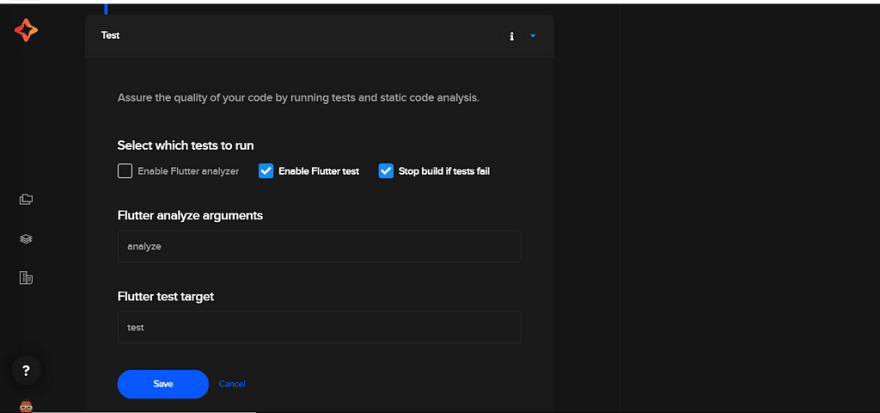Cancel the test settings changes
Image resolution: width=880 pixels, height=413 pixels.
tap(232, 384)
